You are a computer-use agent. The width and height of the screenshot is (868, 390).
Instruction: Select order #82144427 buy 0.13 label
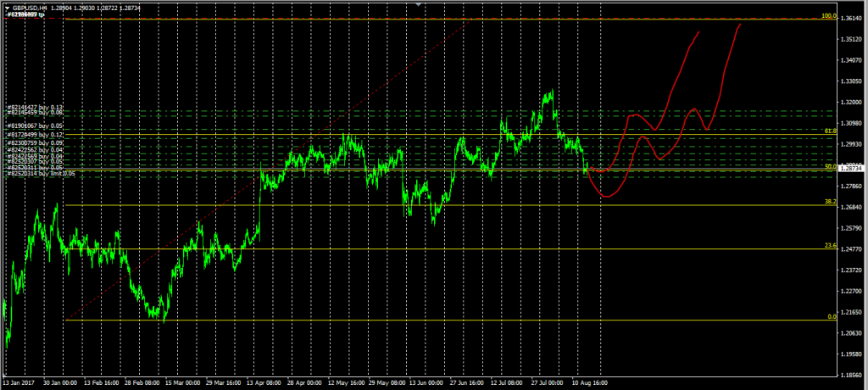point(35,107)
